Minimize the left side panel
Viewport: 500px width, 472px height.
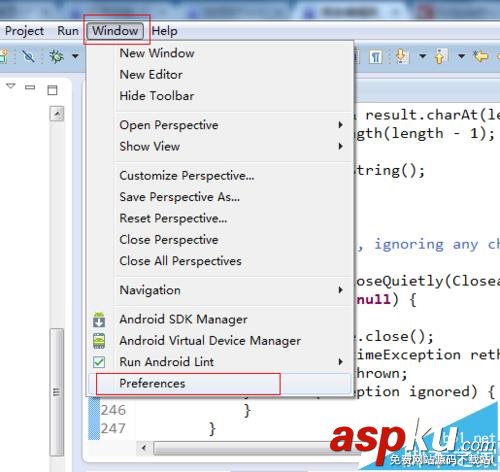point(30,87)
